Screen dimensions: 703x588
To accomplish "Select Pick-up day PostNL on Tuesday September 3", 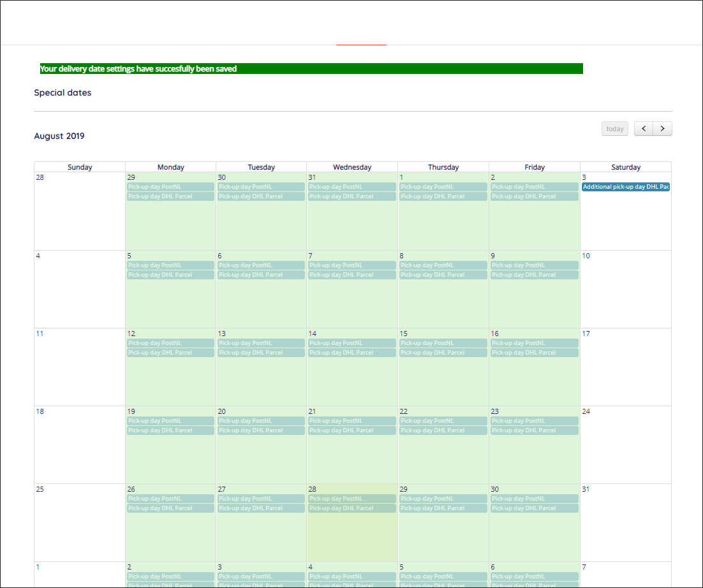I will [261, 577].
